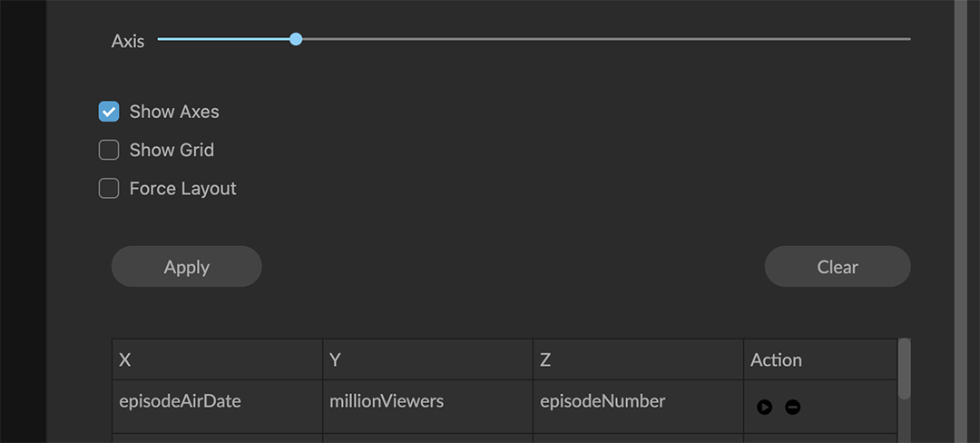Click the Show Grid label text
Viewport: 980px width, 443px height.
[171, 150]
